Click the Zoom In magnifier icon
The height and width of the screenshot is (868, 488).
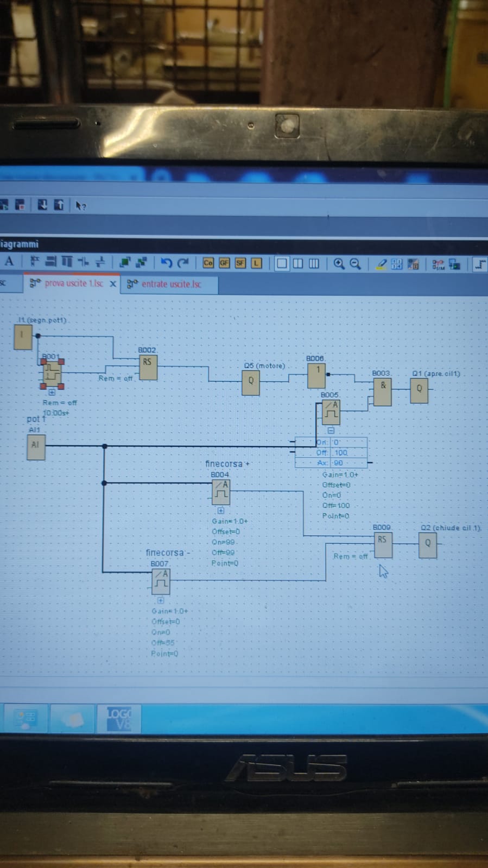pos(339,264)
